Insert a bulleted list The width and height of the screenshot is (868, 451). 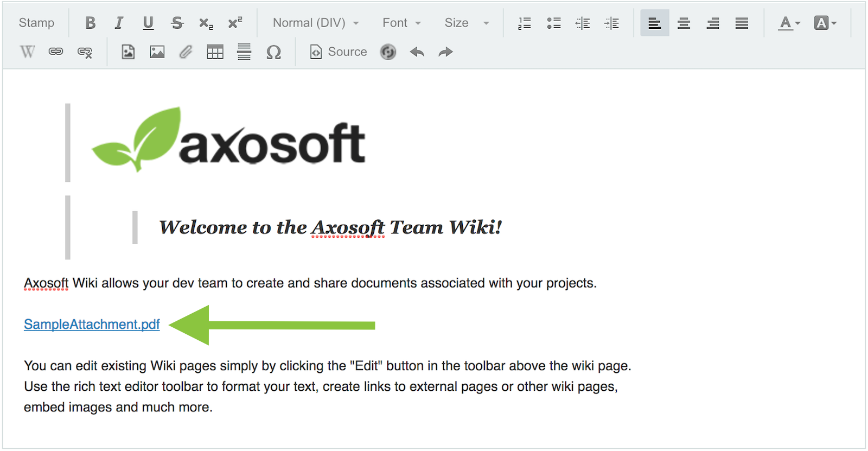coord(553,23)
